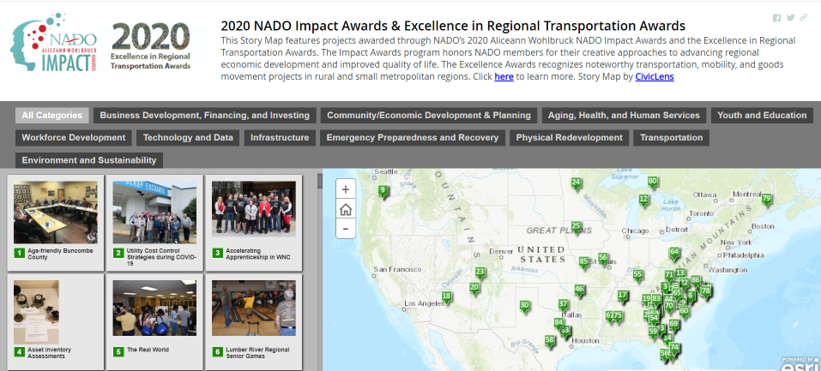The width and height of the screenshot is (821, 371).
Task: Zoom out on the map
Action: [x=345, y=229]
